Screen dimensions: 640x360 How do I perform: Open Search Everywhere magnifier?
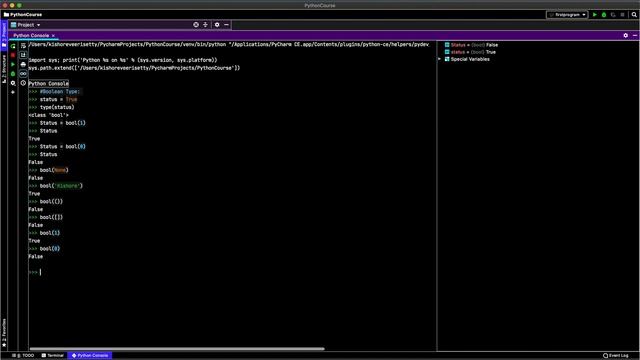[634, 15]
